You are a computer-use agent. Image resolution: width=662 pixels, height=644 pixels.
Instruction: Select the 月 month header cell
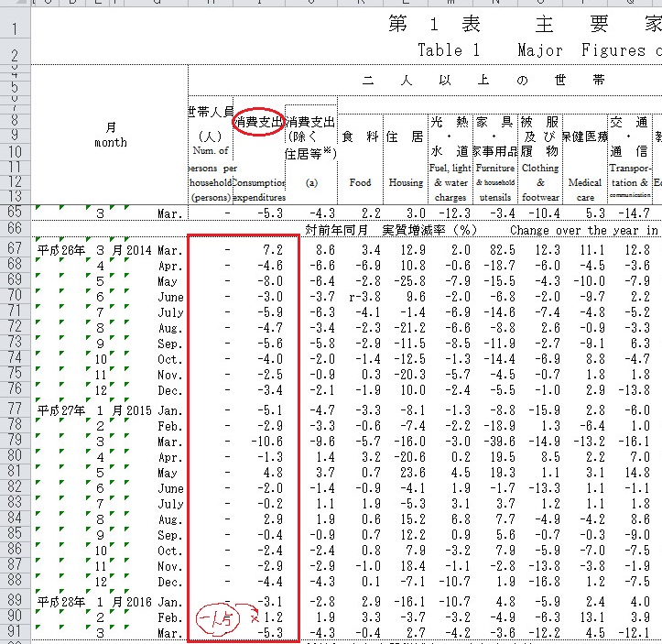click(x=110, y=136)
